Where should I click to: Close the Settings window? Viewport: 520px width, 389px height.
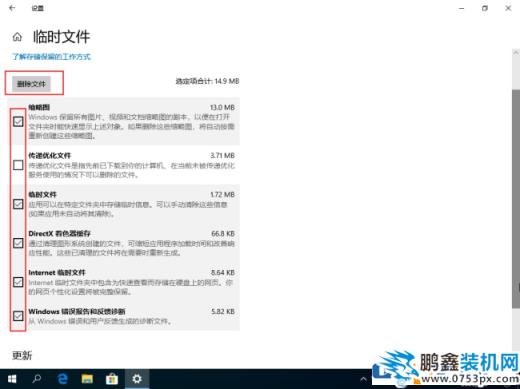tap(508, 8)
